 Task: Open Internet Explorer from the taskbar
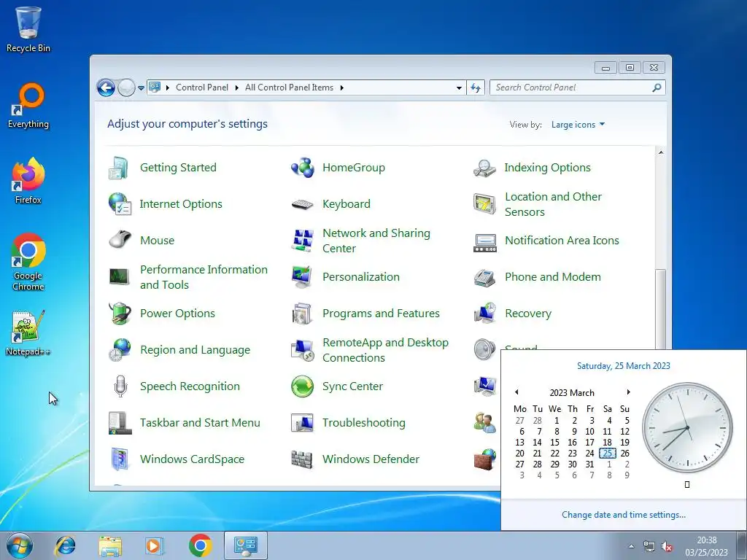[65, 545]
